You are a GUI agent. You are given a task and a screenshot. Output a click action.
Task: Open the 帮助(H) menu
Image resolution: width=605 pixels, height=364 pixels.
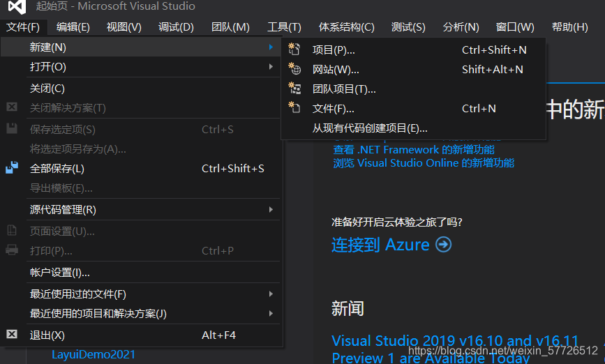(570, 27)
